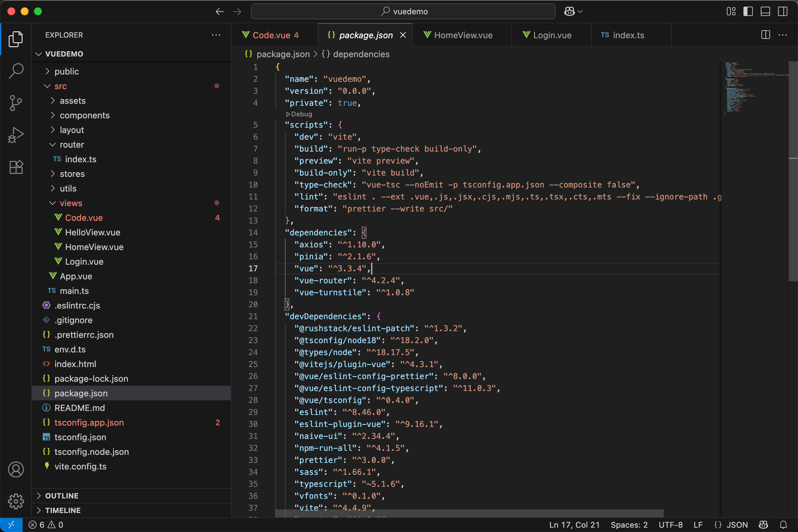Split the editor right

pos(766,35)
